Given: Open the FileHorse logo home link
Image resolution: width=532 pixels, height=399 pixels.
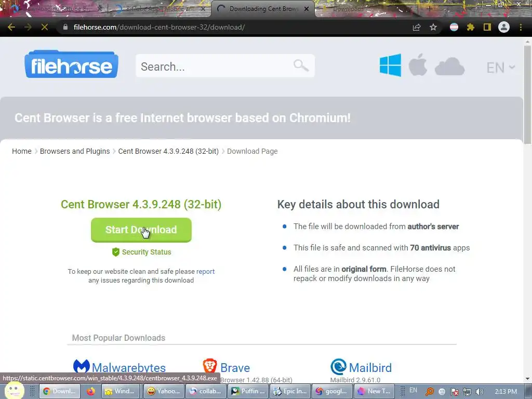Looking at the screenshot, I should click(71, 64).
